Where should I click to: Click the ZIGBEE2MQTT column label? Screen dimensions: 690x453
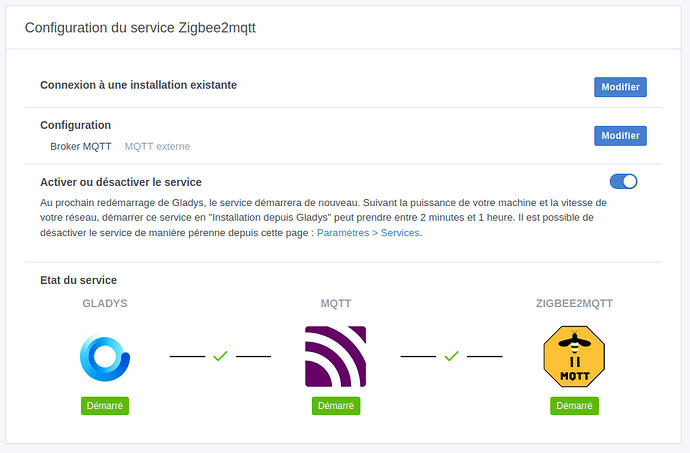574,303
